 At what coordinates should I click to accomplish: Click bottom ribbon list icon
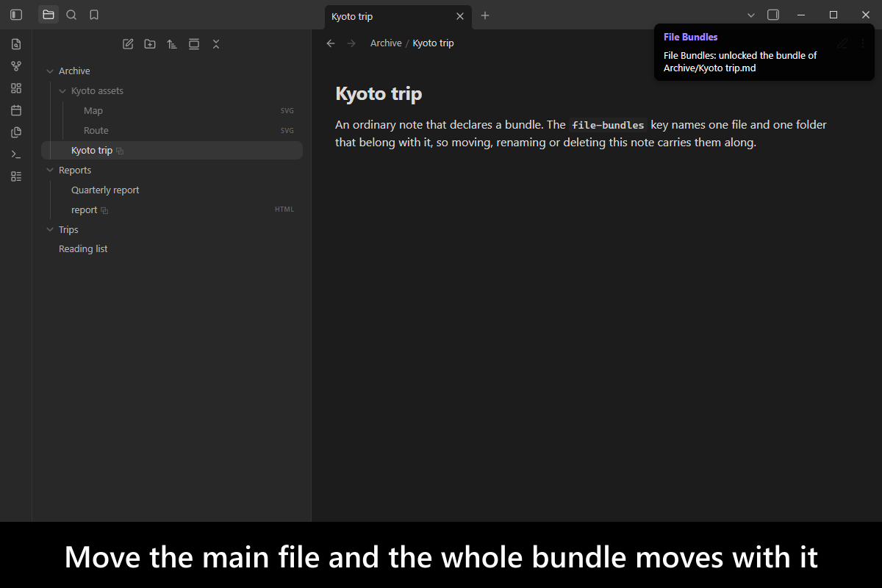point(16,176)
